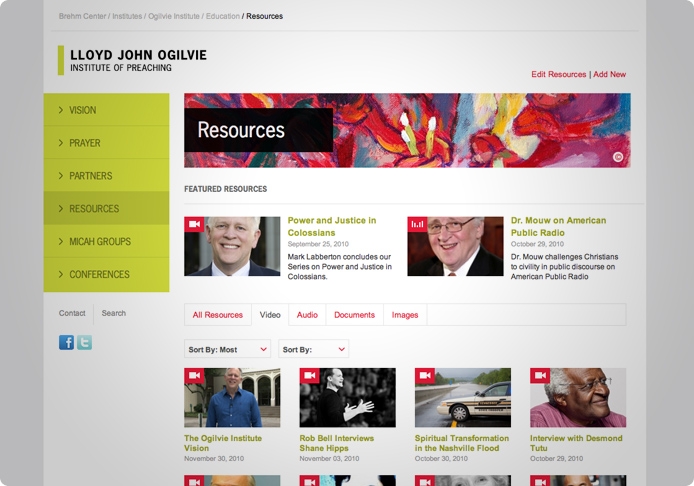The width and height of the screenshot is (694, 486).
Task: Go to Institutes breadcrumb
Action: click(127, 16)
